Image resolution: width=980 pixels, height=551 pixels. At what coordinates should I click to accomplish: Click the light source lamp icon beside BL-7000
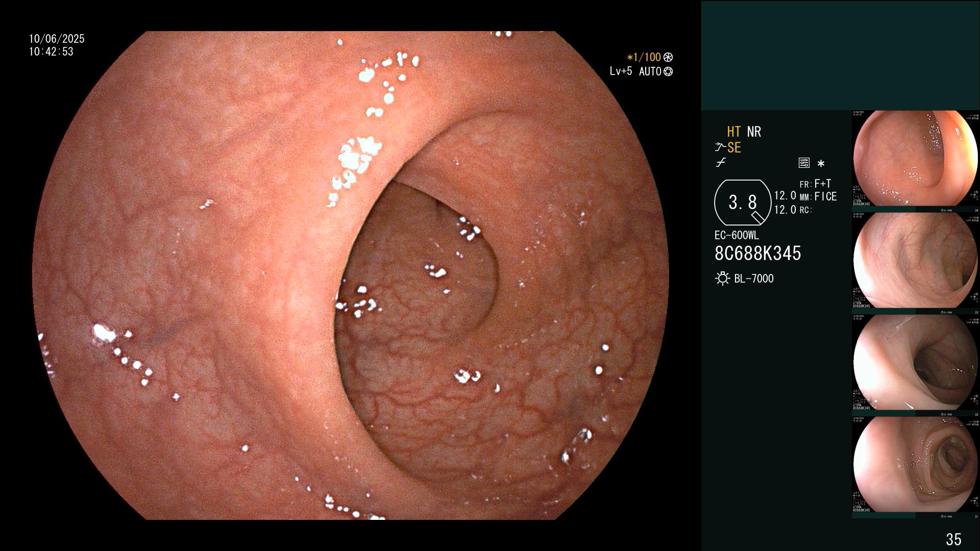[722, 279]
